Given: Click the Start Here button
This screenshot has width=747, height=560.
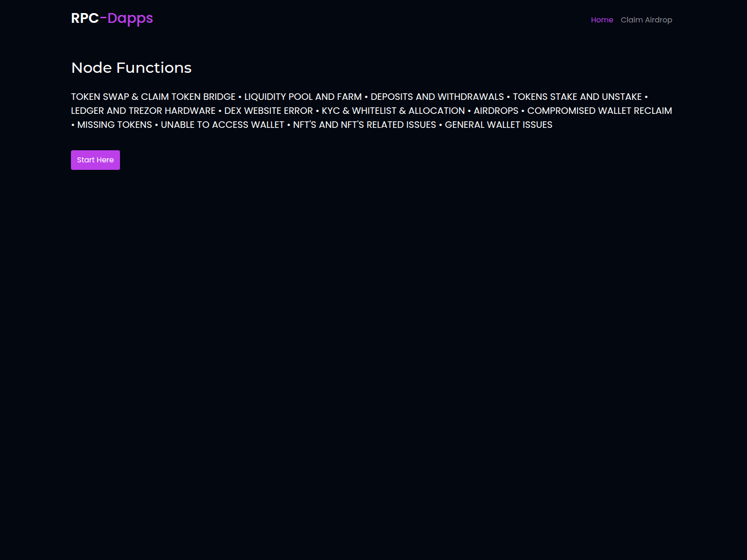Looking at the screenshot, I should [x=95, y=160].
